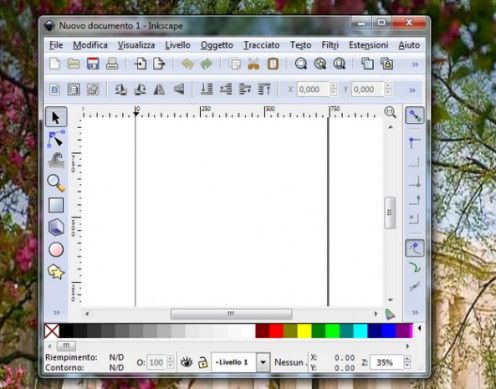Viewport: 496px width, 389px height.
Task: Pick the yellow color swatch
Action: [x=304, y=331]
